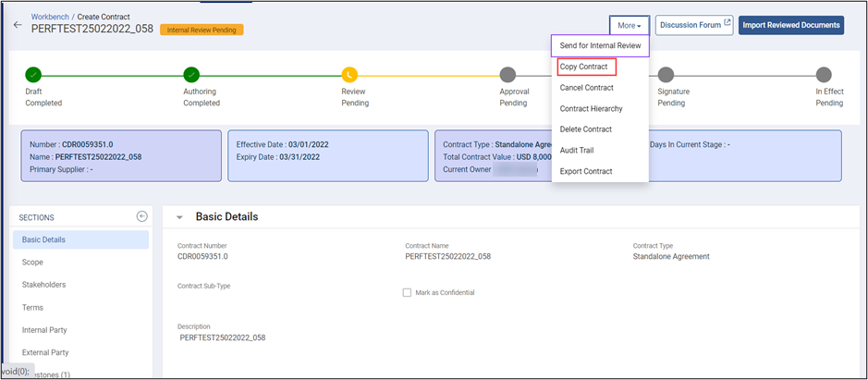868x380 pixels.
Task: Click the Signature Pending grey step circle
Action: [666, 75]
